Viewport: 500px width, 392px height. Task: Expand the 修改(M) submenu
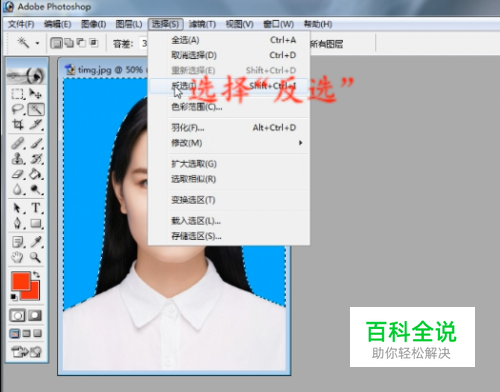(229, 143)
